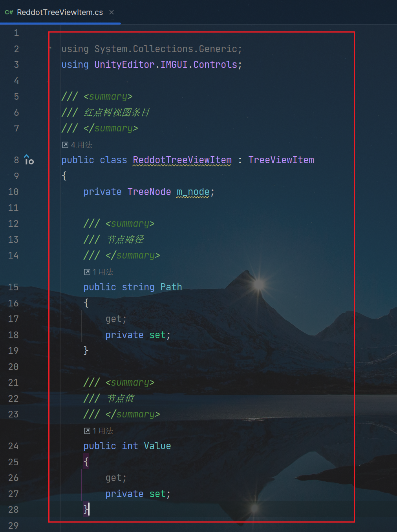Click the closing brace on line 28
This screenshot has height=532, width=397.
coord(86,509)
